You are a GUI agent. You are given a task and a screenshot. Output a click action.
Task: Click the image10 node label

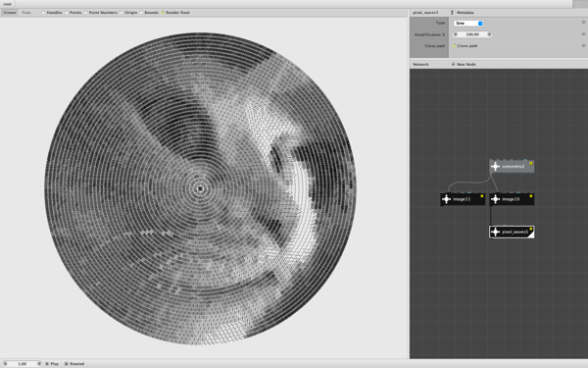[x=511, y=199]
